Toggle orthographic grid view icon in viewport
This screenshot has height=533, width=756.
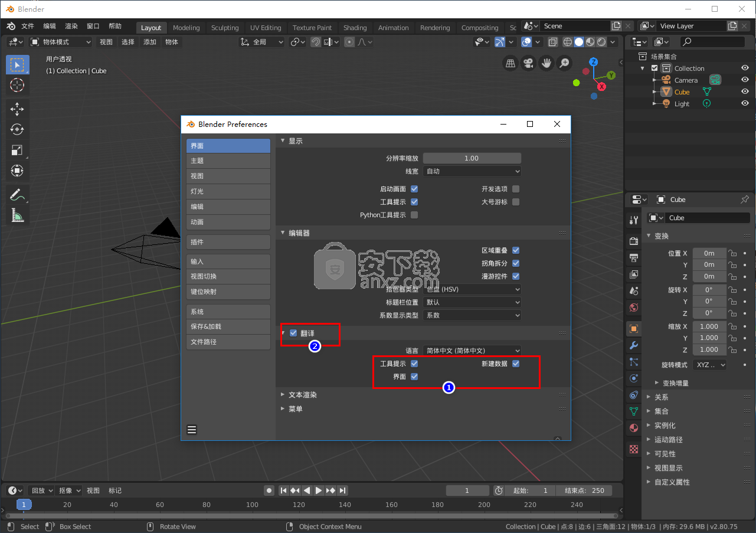pyautogui.click(x=510, y=63)
